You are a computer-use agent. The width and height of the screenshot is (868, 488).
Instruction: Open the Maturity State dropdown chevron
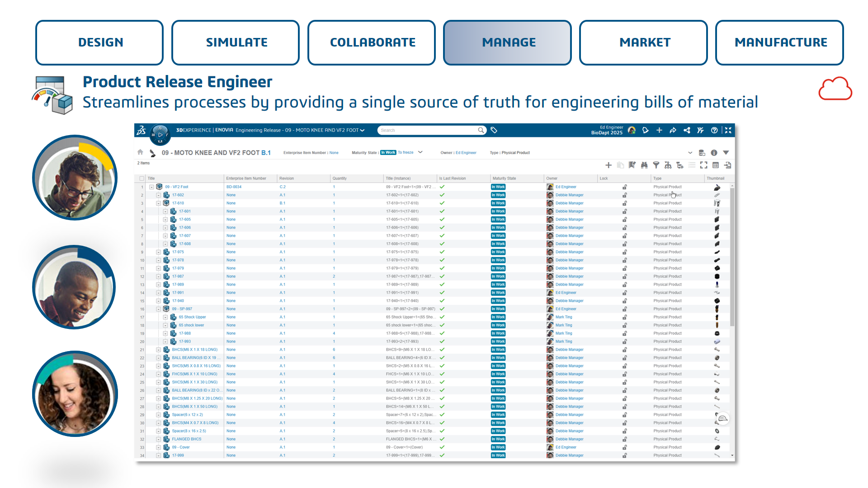(420, 152)
